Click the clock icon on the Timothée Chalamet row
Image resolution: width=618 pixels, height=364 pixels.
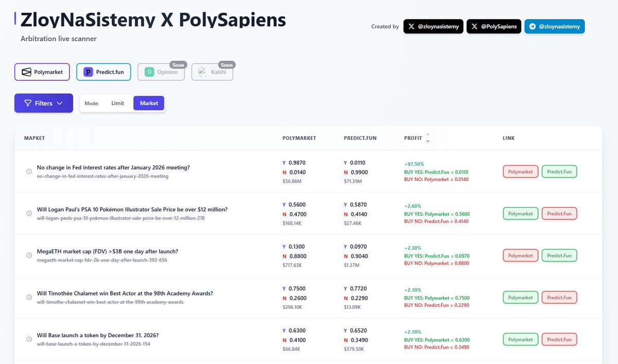(29, 298)
